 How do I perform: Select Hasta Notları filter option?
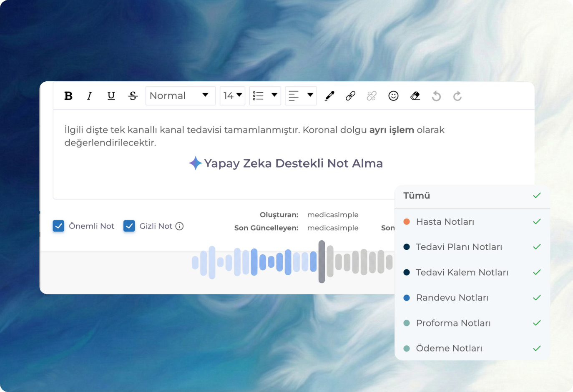pos(472,221)
